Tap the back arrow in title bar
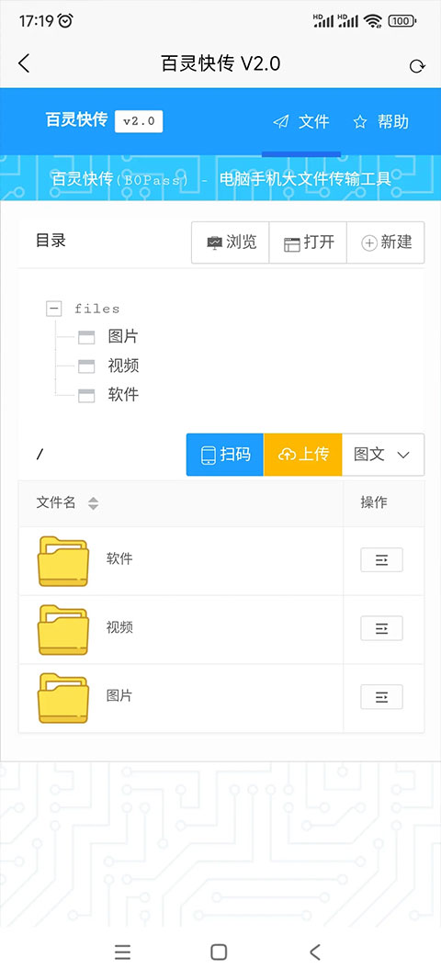Image resolution: width=441 pixels, height=980 pixels. (24, 63)
